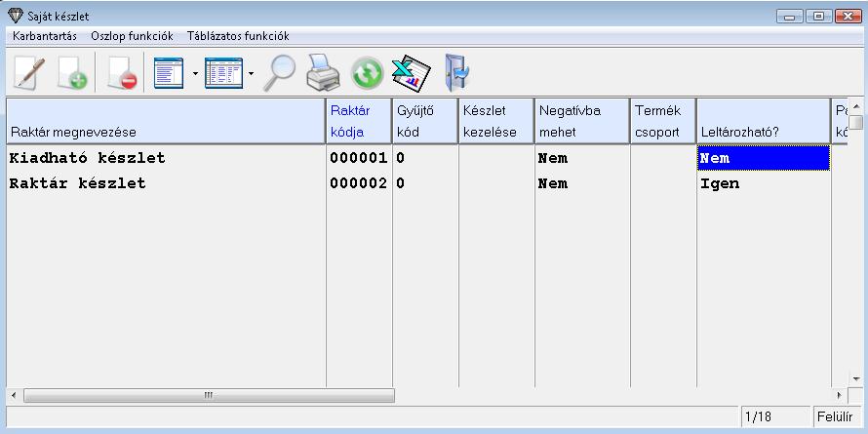The image size is (868, 434).
Task: Click the Raktár megnevezése column header
Action: [x=166, y=121]
